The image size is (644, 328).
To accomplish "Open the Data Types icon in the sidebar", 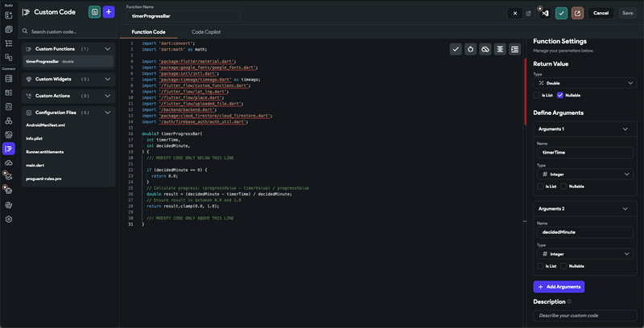I will pyautogui.click(x=9, y=92).
